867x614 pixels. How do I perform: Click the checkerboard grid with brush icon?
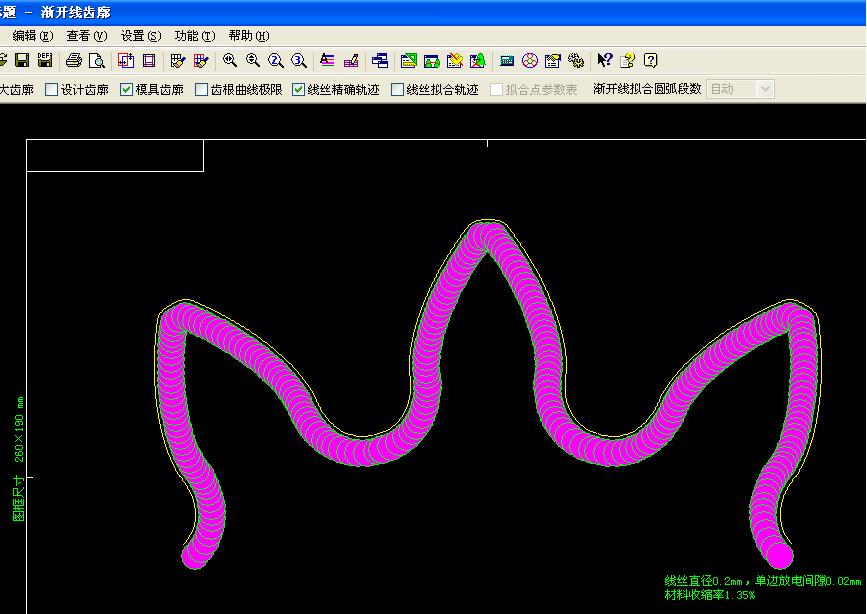coord(178,60)
